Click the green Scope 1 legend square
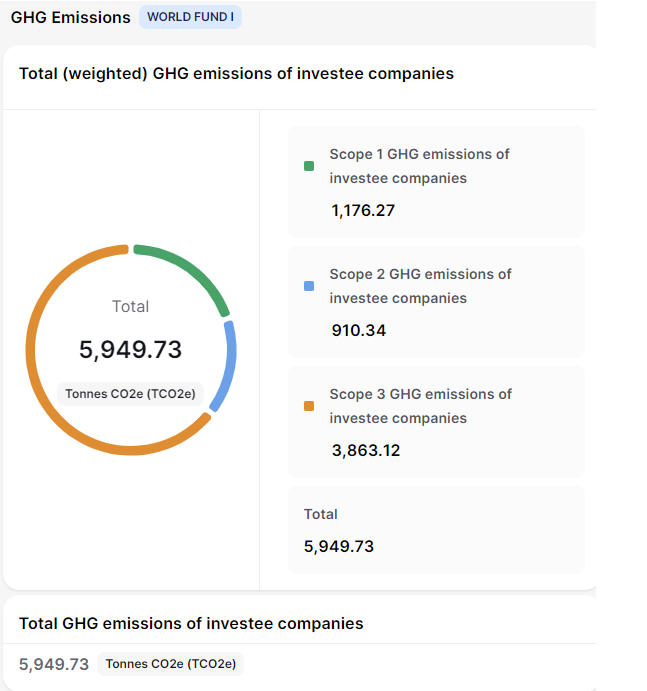Viewport: 647px width, 691px height. (309, 166)
